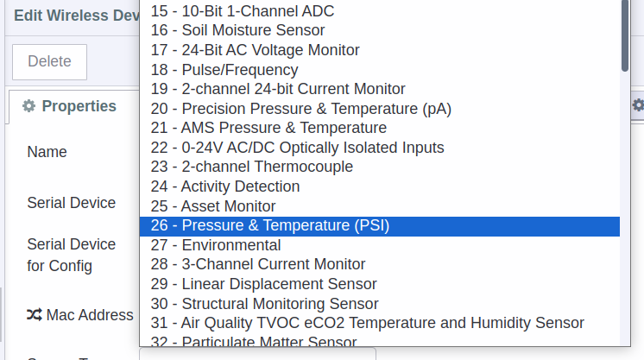
Task: Open the Properties tab
Action: [69, 106]
